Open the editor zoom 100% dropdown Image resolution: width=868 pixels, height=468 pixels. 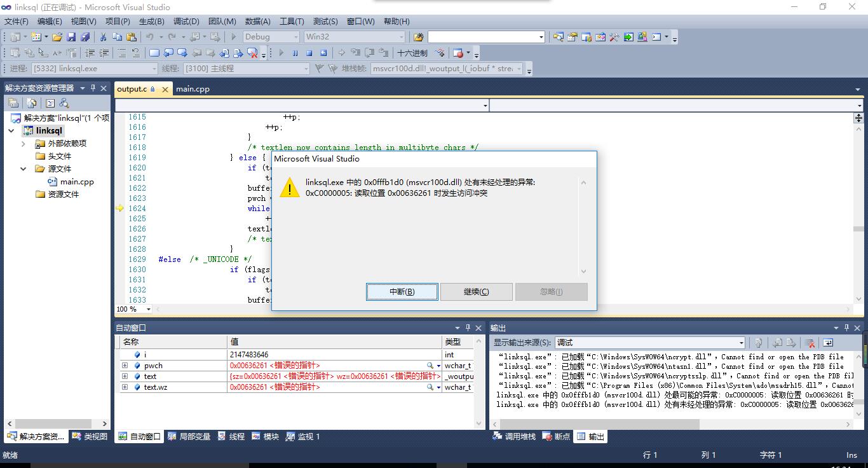point(149,309)
